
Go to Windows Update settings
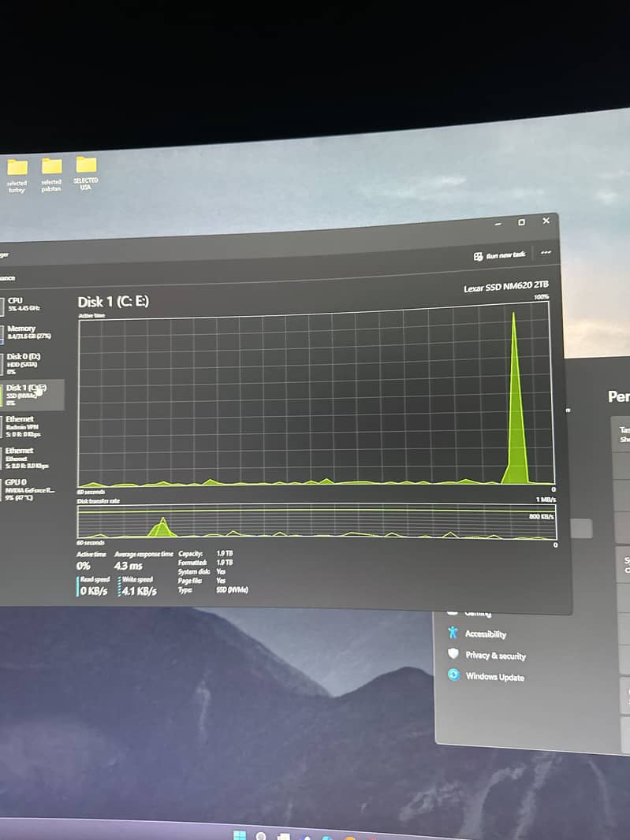(494, 676)
